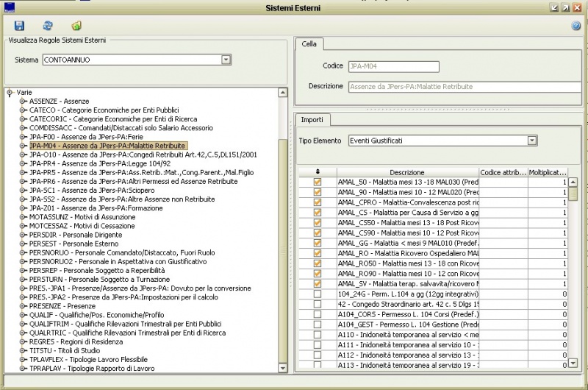This screenshot has width=588, height=390.
Task: Click the blue Refresh arrows icon
Action: (x=48, y=26)
